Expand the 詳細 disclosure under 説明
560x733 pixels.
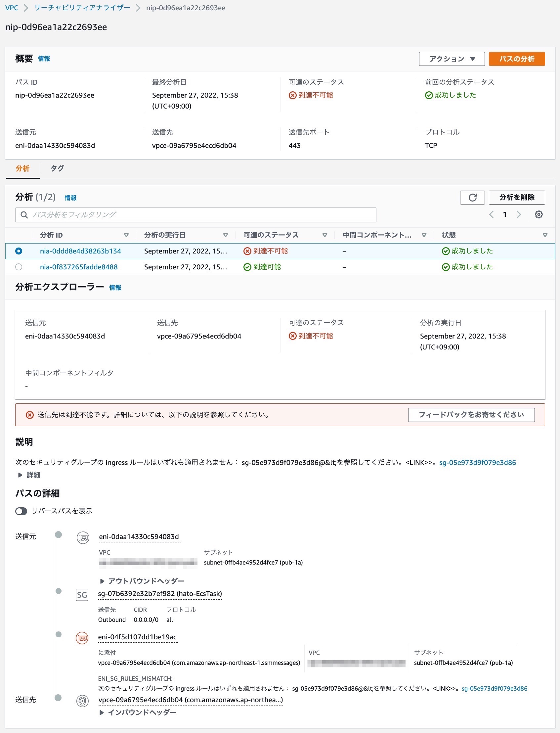coord(30,475)
